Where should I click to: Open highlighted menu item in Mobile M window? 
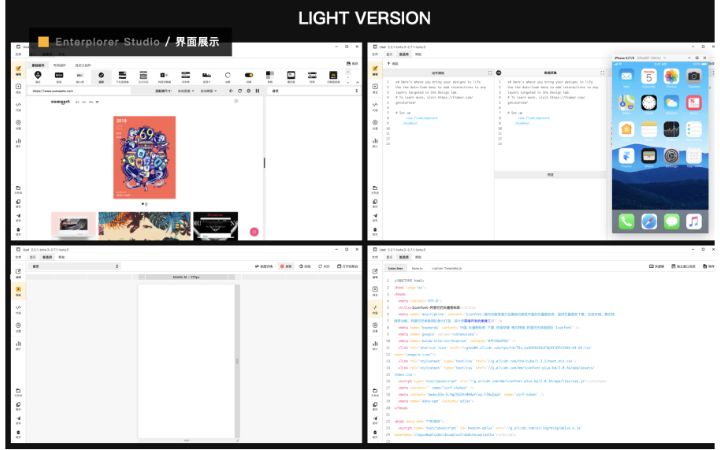pyautogui.click(x=47, y=257)
